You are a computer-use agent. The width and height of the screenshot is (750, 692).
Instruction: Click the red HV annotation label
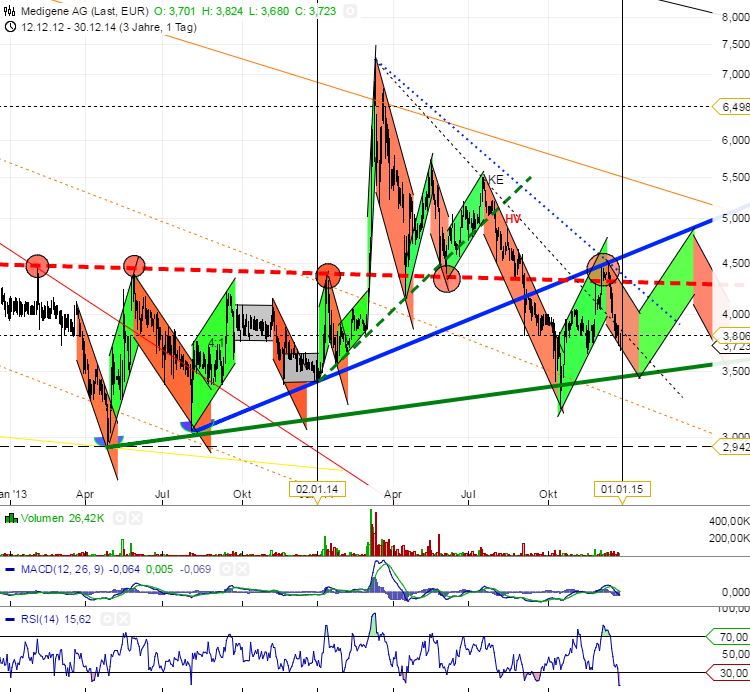click(x=513, y=219)
